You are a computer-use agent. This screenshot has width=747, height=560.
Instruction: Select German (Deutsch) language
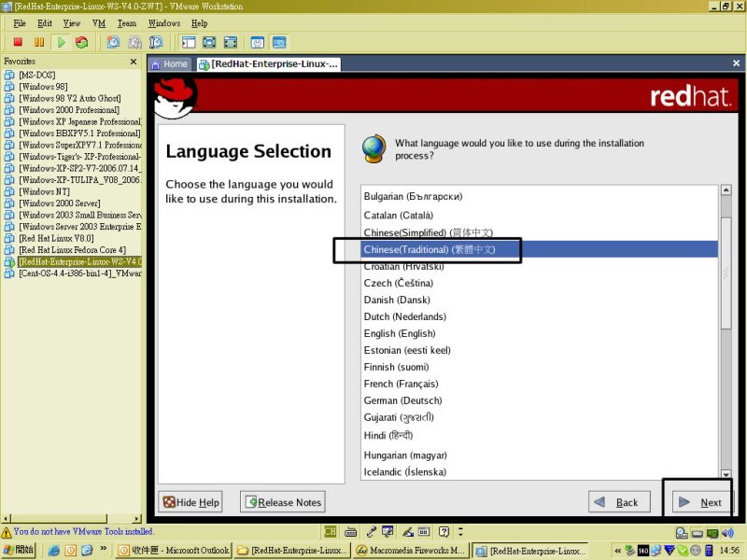[539, 400]
